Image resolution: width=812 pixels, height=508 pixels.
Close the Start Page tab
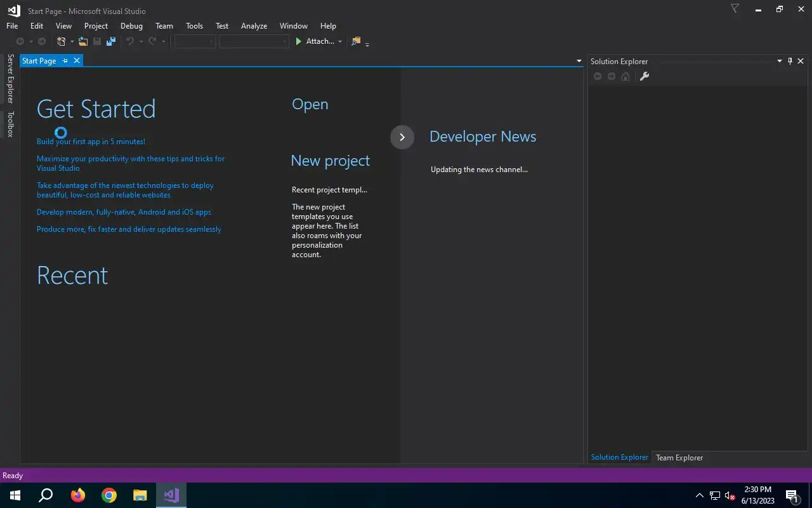(77, 60)
